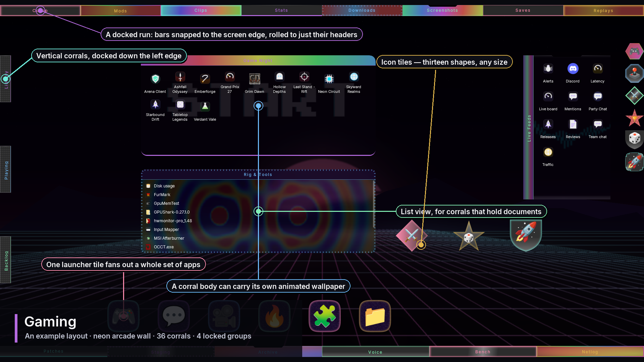The width and height of the screenshot is (644, 362).
Task: Expand the Backlog vertical corral
Action: [x=6, y=260]
